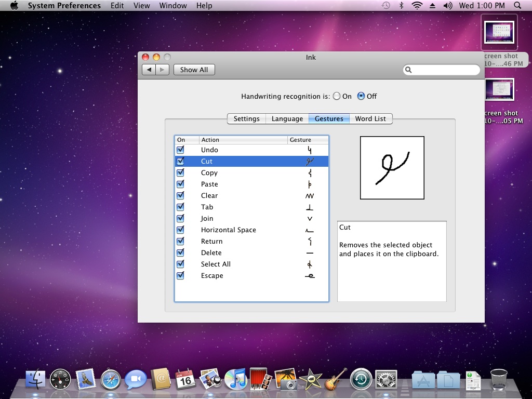Open the Mail stamp icon in dock
The width and height of the screenshot is (532, 399).
click(x=85, y=379)
